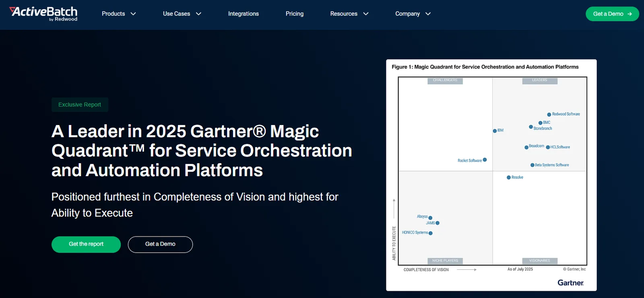Expand the Use Cases chevron

[x=198, y=14]
